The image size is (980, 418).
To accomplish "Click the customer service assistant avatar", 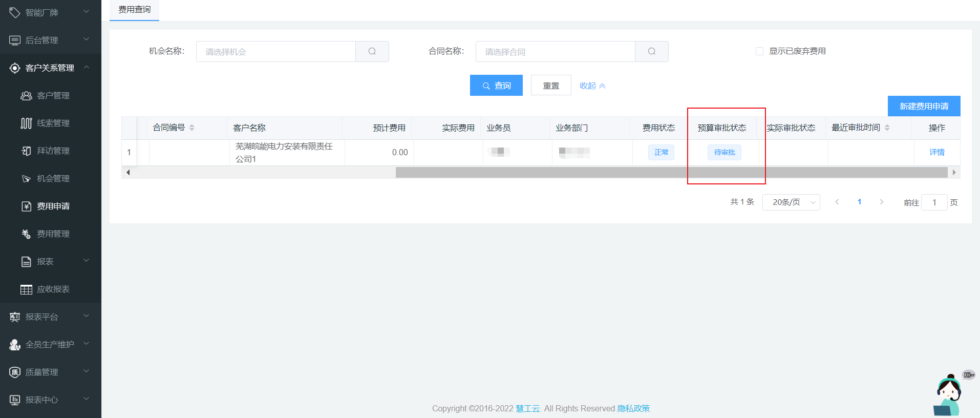I will click(x=949, y=395).
